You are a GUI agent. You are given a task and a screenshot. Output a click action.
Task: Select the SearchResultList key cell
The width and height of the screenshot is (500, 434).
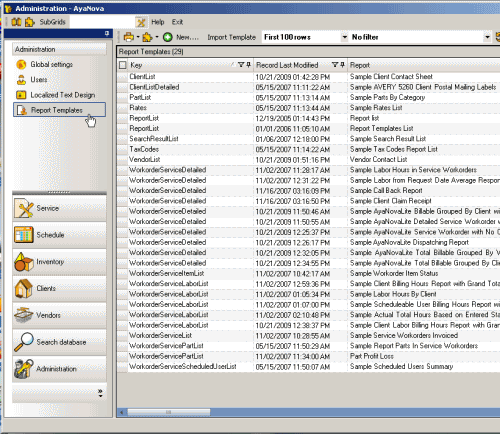pyautogui.click(x=191, y=139)
